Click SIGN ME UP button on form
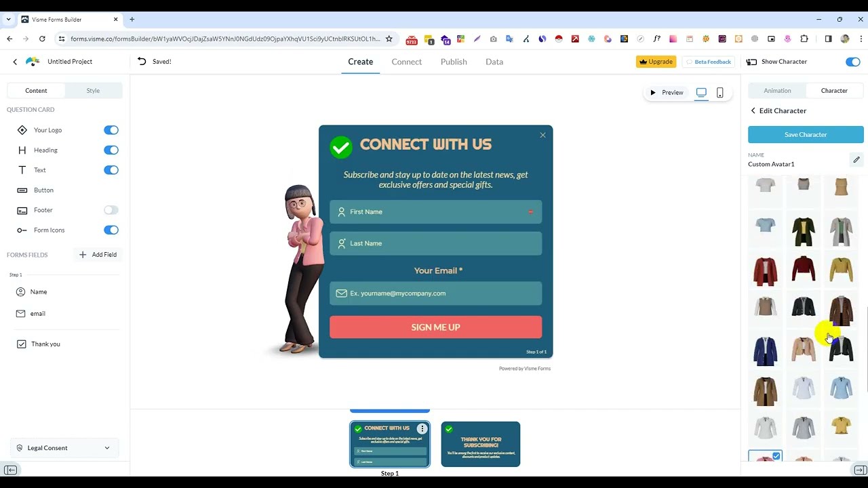The image size is (868, 488). point(435,327)
